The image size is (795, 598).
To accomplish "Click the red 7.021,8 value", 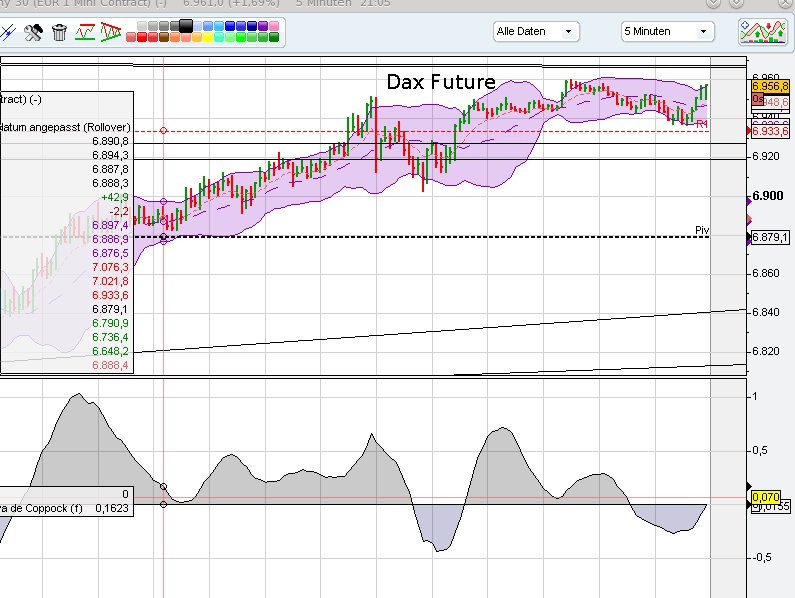I will click(110, 281).
